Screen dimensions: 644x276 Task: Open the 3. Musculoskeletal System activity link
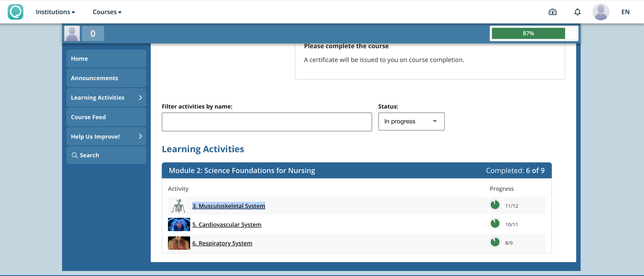point(228,206)
